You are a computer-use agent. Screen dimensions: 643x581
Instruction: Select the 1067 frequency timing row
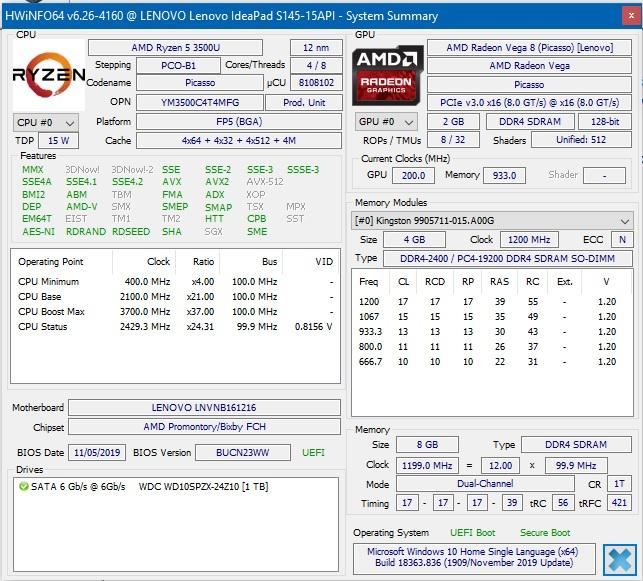[x=492, y=317]
